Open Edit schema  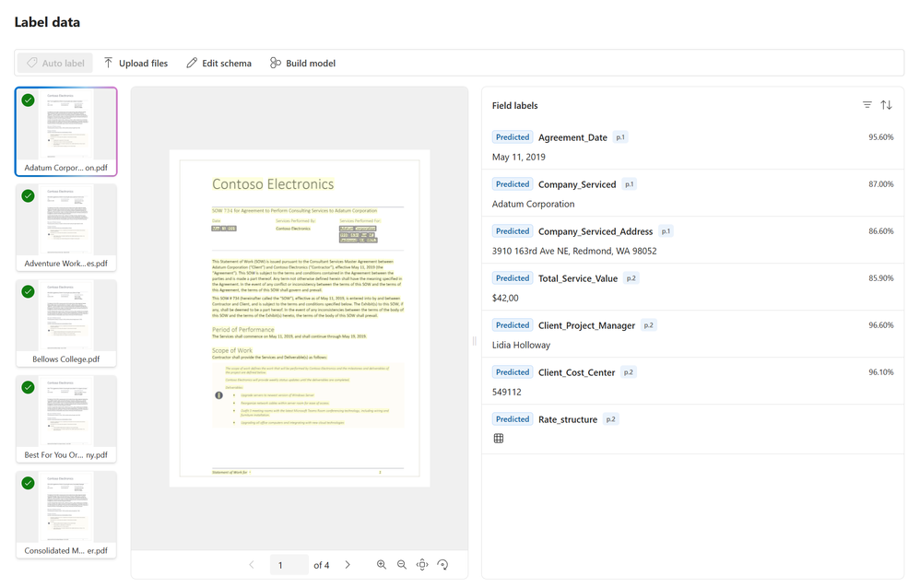point(218,63)
